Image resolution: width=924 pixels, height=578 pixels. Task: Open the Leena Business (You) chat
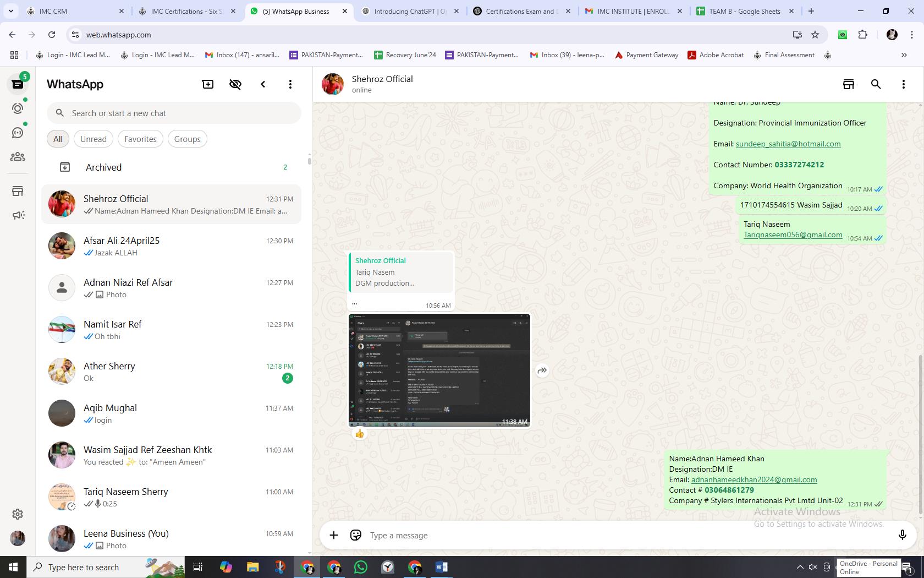(171, 539)
